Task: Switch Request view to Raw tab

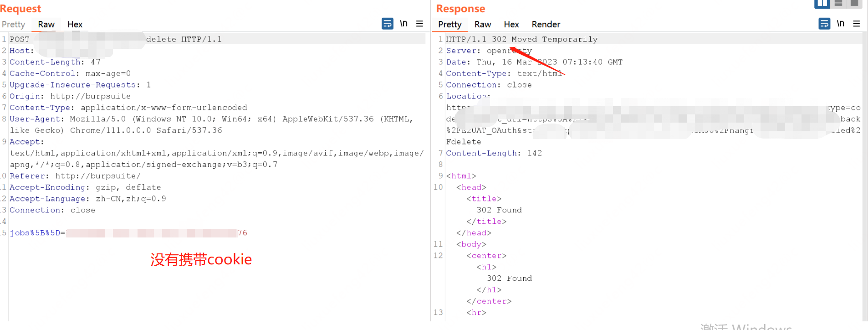Action: coord(46,25)
